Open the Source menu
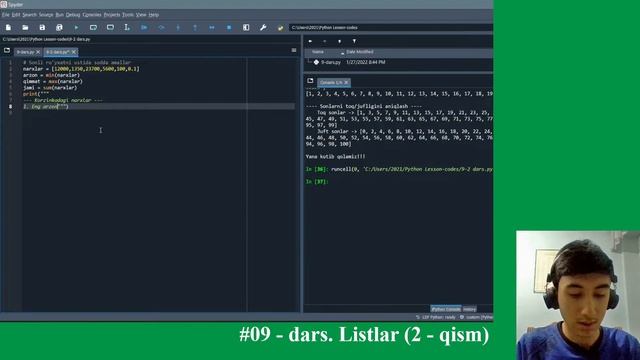 pyautogui.click(x=46, y=15)
